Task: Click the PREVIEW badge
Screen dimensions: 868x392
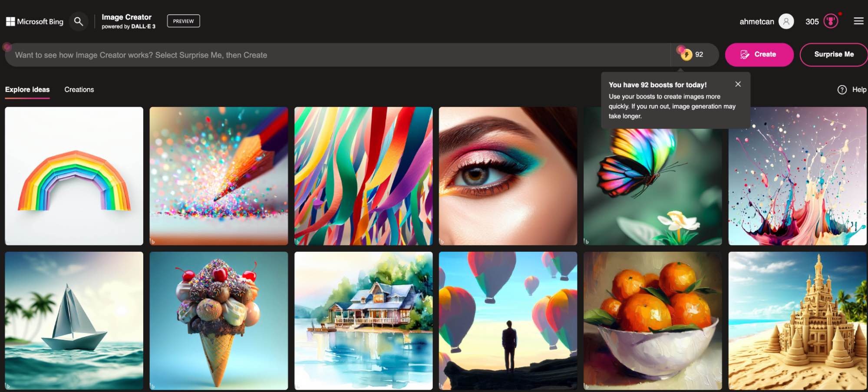Action: (183, 21)
